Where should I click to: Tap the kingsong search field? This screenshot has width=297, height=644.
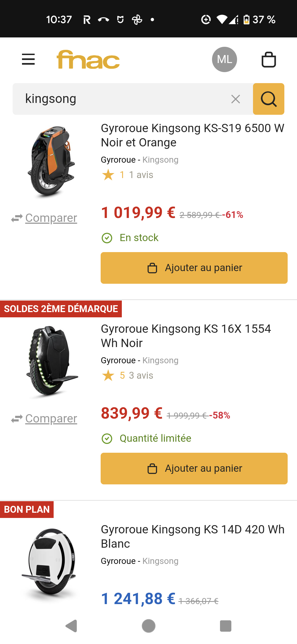(x=124, y=99)
